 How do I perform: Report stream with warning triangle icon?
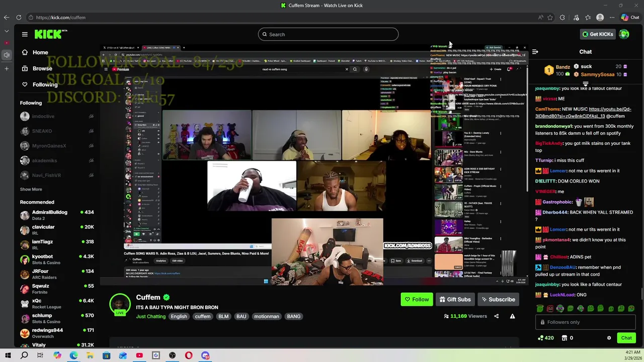tap(512, 316)
